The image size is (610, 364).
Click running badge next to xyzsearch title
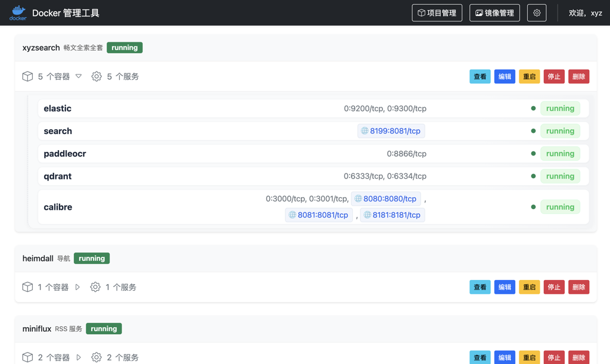[x=125, y=48]
